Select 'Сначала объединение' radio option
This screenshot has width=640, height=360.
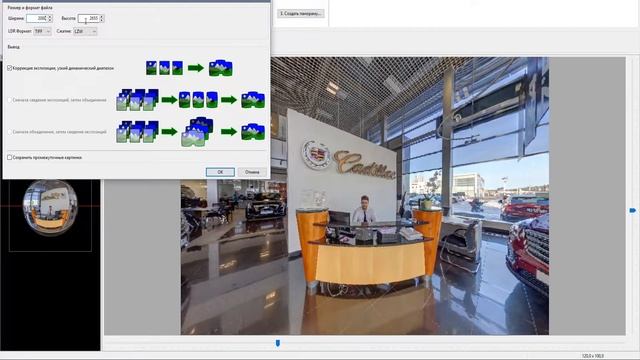10,132
